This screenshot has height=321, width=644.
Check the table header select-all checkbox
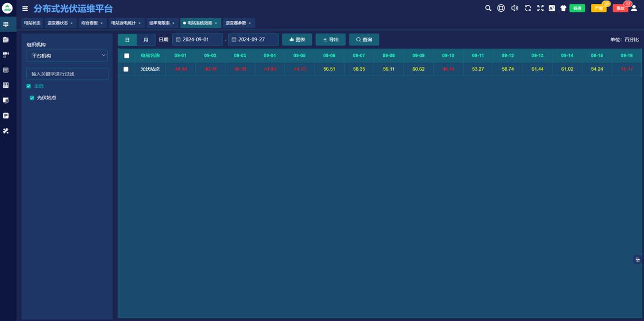coord(127,56)
